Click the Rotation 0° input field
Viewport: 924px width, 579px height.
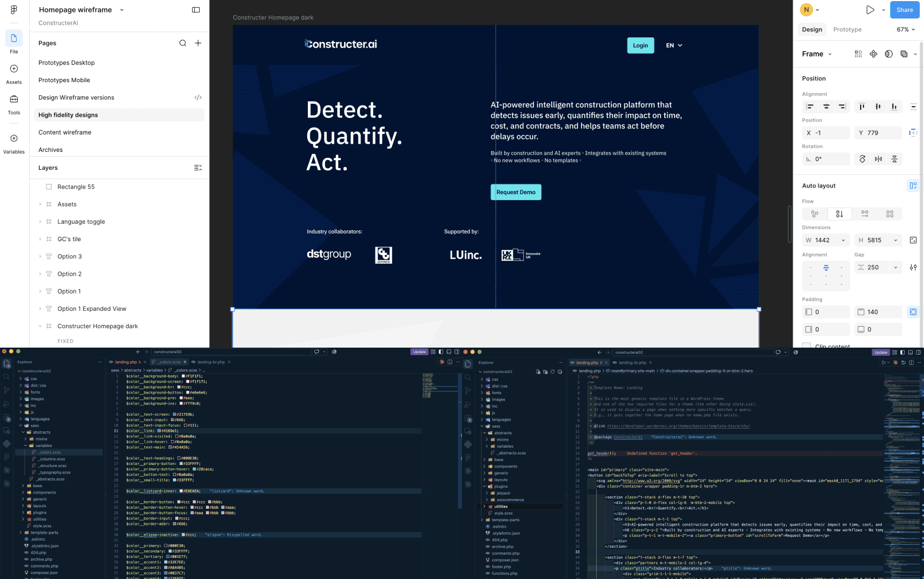pyautogui.click(x=826, y=159)
